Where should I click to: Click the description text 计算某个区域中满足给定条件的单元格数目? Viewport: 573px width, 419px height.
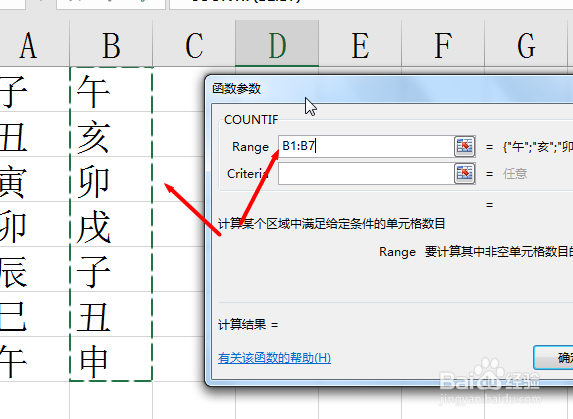(x=331, y=224)
